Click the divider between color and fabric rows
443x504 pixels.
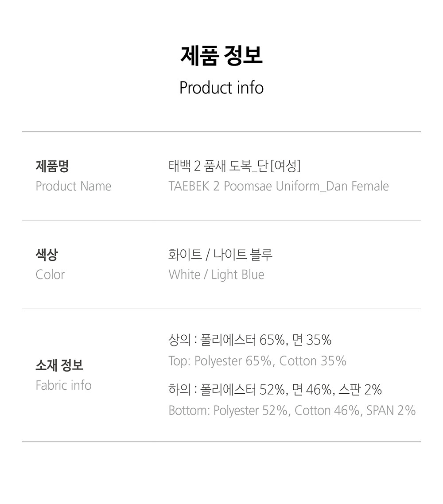(221, 309)
